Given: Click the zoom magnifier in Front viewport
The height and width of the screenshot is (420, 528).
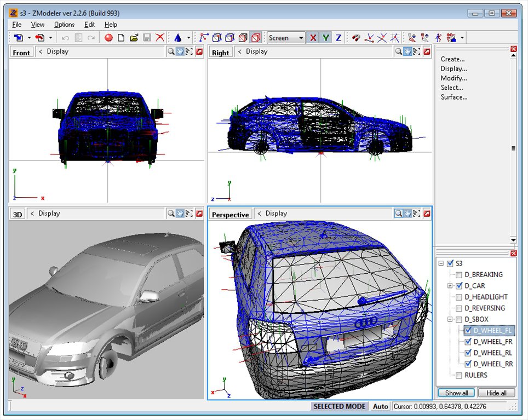Looking at the screenshot, I should click(x=171, y=51).
